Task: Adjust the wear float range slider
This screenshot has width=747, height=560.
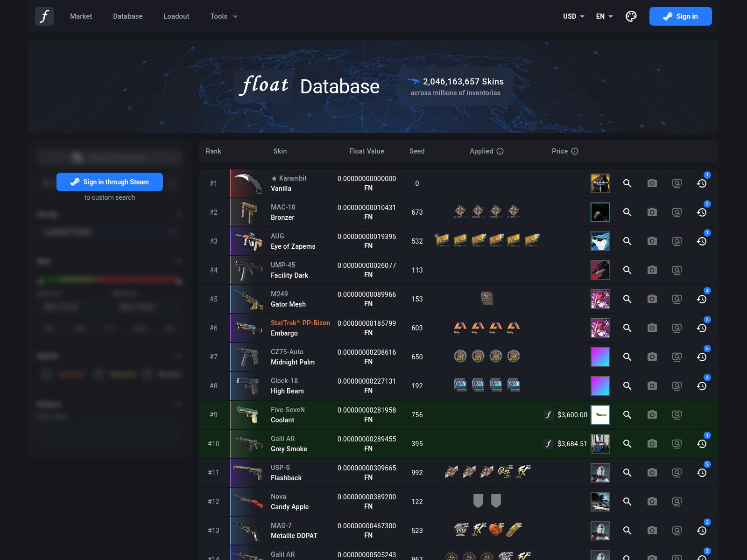Action: tap(110, 280)
